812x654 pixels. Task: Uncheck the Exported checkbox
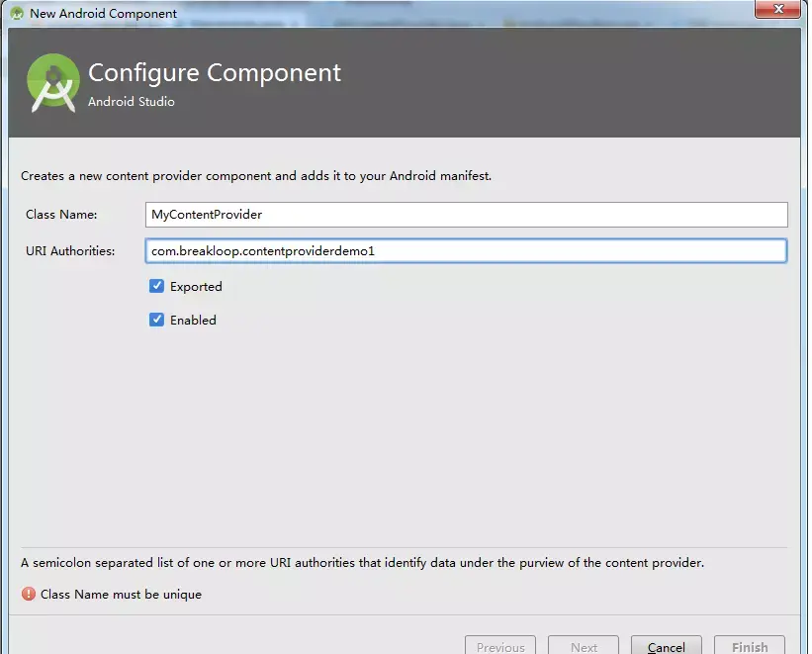pyautogui.click(x=156, y=286)
